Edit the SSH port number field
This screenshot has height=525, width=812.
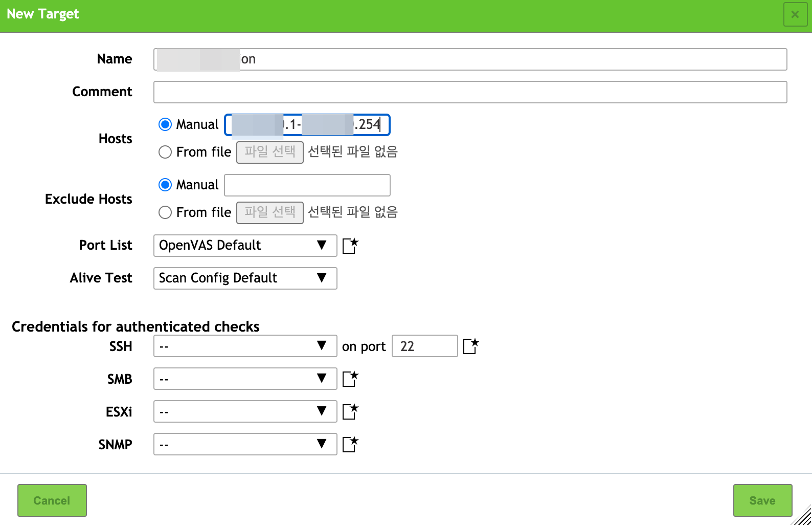(425, 346)
